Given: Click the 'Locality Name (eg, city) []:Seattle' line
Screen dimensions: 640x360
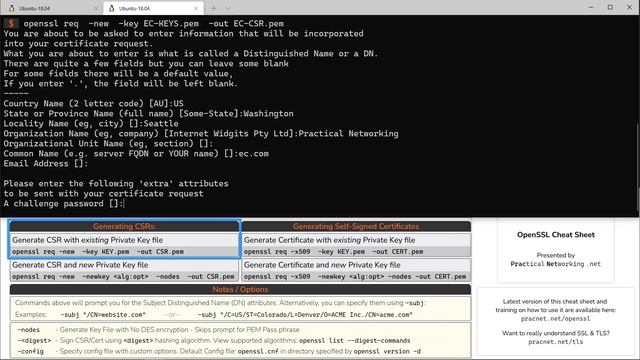Looking at the screenshot, I should click(x=91, y=124).
